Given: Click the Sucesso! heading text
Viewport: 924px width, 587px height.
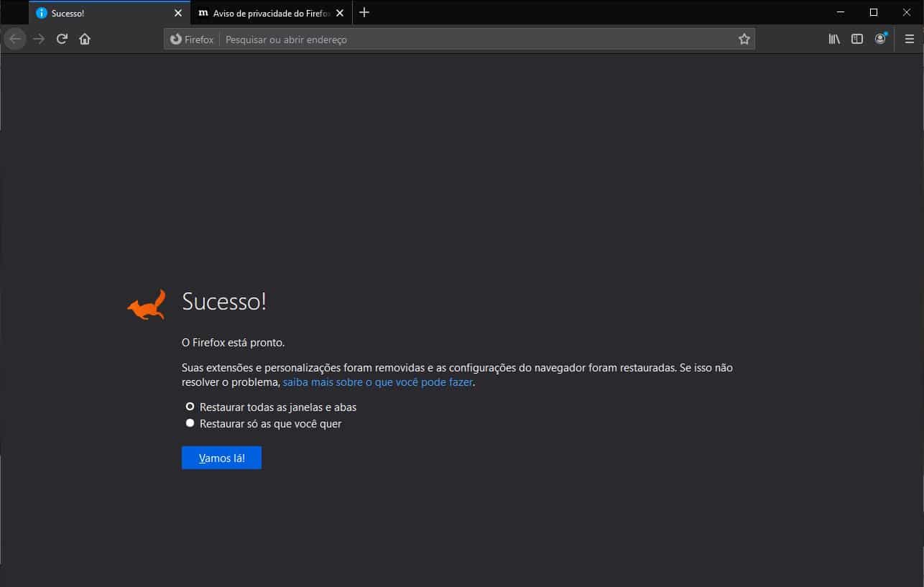Looking at the screenshot, I should pyautogui.click(x=224, y=301).
